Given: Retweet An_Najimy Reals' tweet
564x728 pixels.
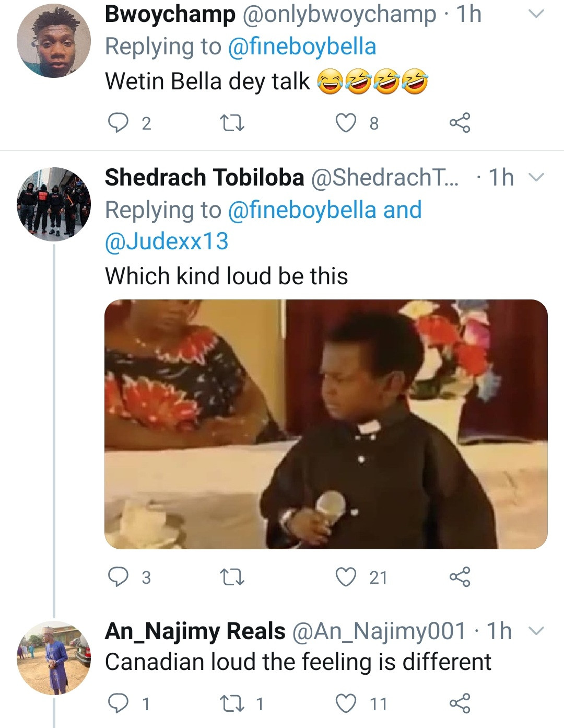Looking at the screenshot, I should pos(232,704).
